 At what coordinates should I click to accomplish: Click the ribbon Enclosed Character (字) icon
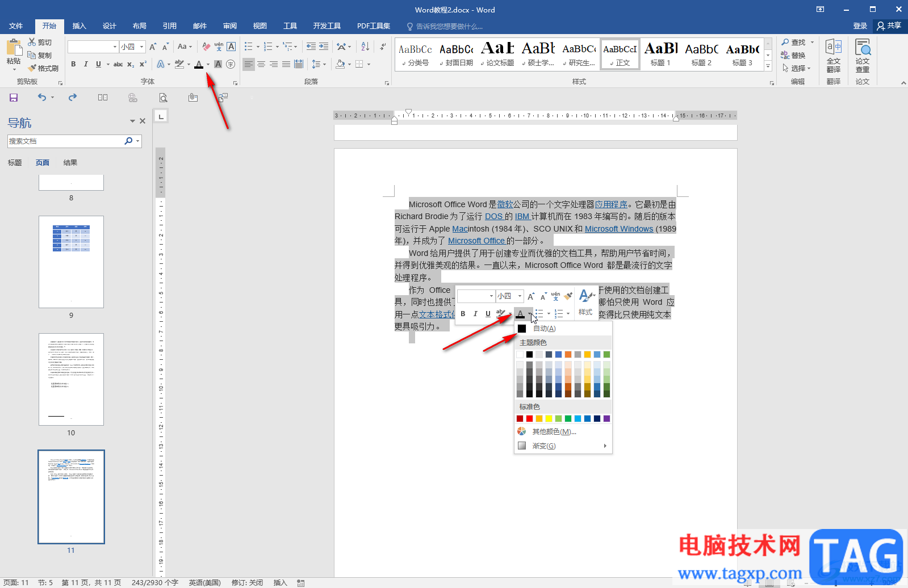231,64
